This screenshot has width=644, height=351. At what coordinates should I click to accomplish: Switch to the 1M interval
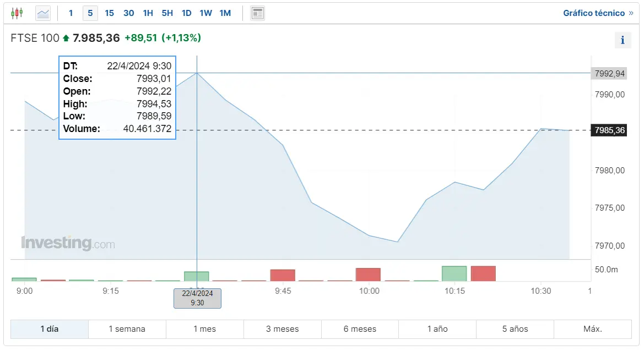pos(225,13)
